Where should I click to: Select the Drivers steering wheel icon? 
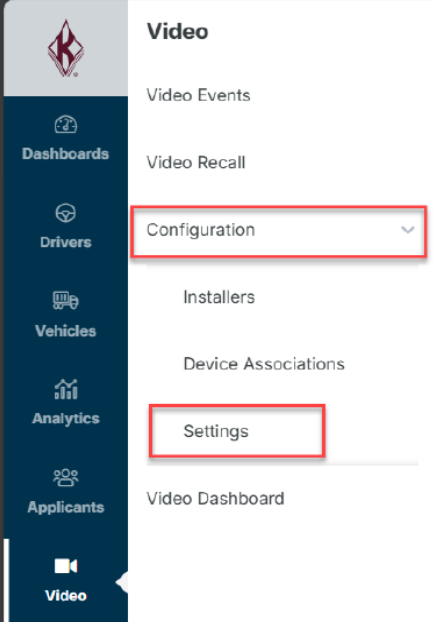(65, 213)
